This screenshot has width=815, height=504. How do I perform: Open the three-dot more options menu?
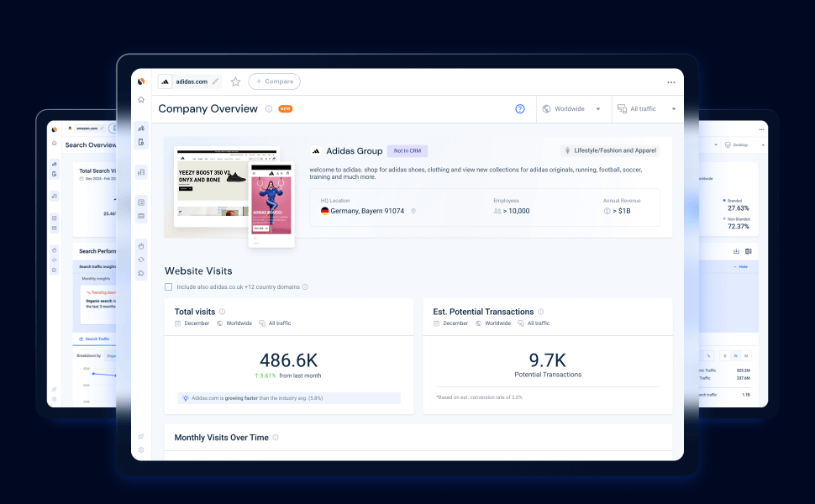point(671,82)
